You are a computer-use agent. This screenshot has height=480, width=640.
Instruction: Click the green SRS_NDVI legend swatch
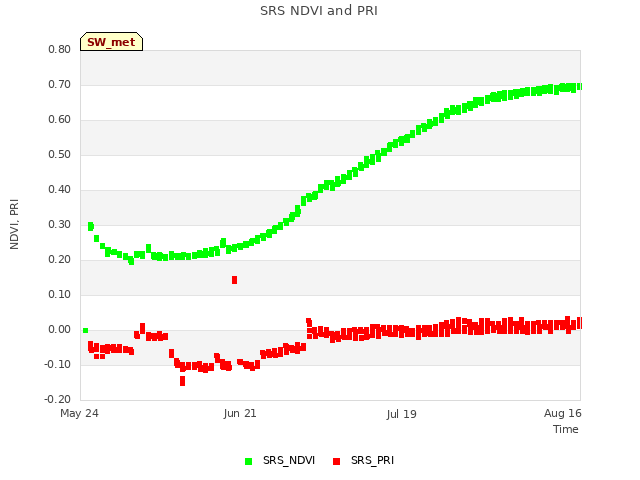pos(248,461)
